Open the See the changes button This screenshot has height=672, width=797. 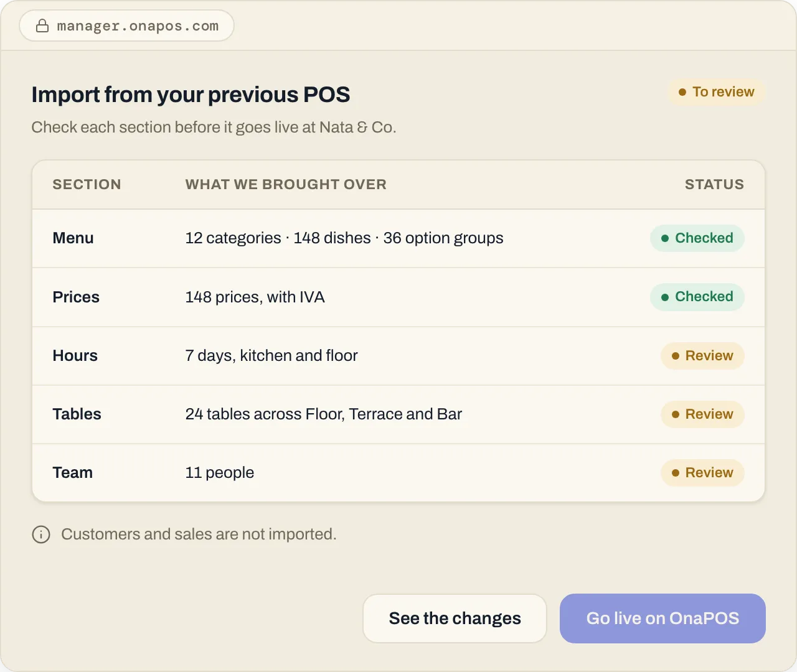point(455,618)
